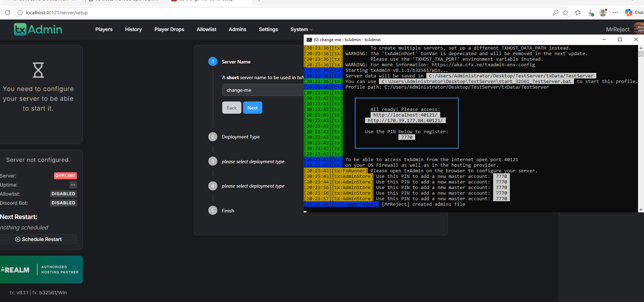
Task: Click the console scrollbar down arrow
Action: [641, 210]
